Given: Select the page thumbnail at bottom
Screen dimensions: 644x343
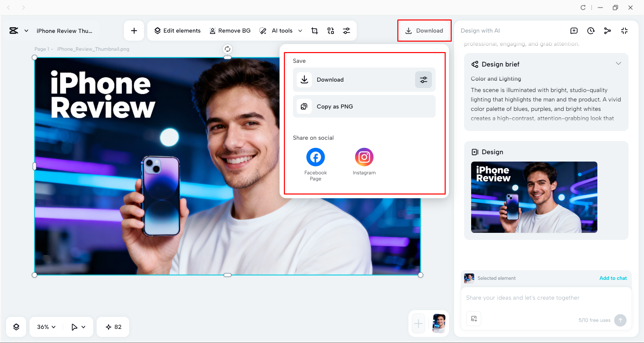Looking at the screenshot, I should click(x=439, y=324).
